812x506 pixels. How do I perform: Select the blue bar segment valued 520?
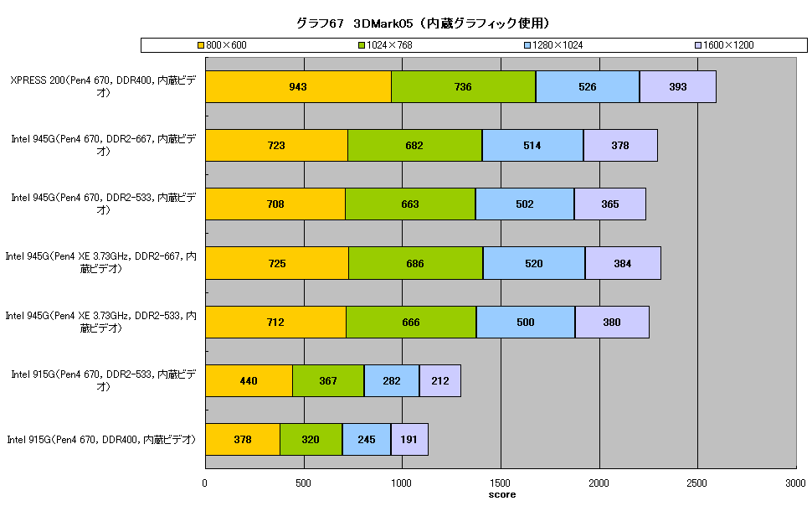coord(534,263)
